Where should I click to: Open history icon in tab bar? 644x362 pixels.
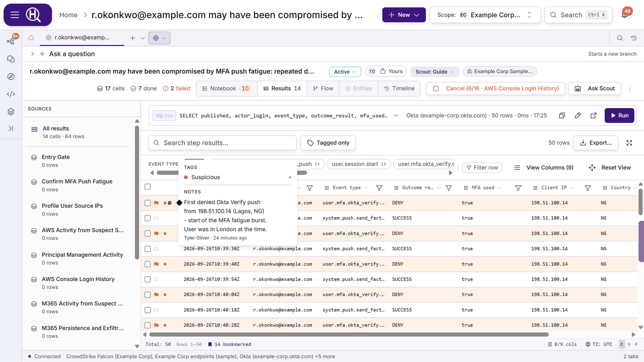pyautogui.click(x=634, y=38)
